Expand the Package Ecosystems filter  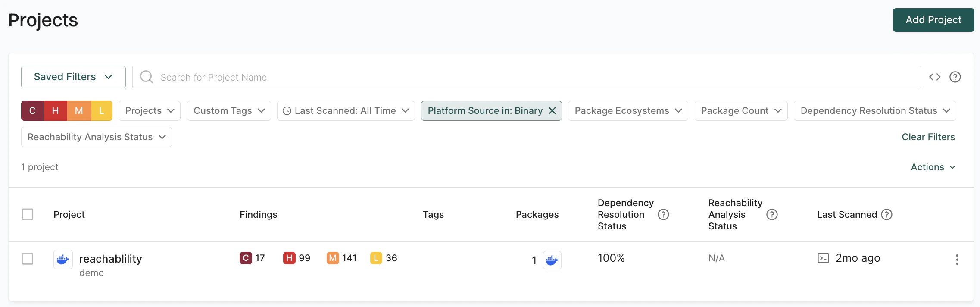[628, 111]
